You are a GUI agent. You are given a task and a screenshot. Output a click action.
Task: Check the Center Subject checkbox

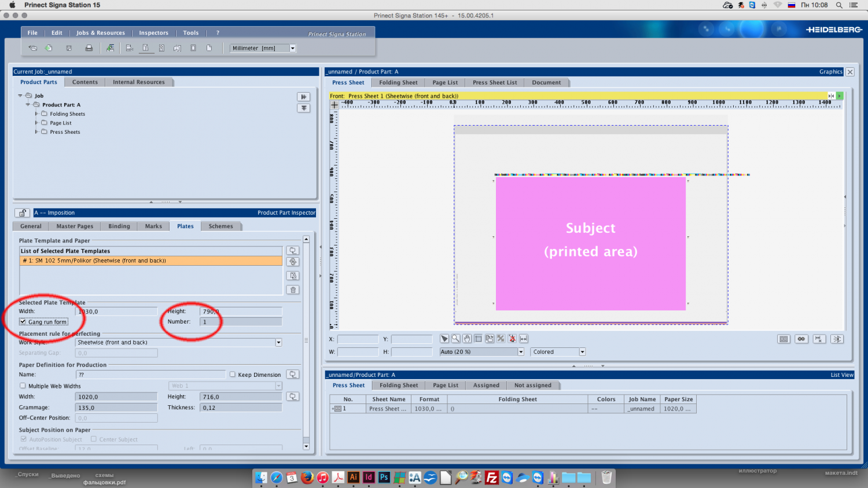click(94, 439)
